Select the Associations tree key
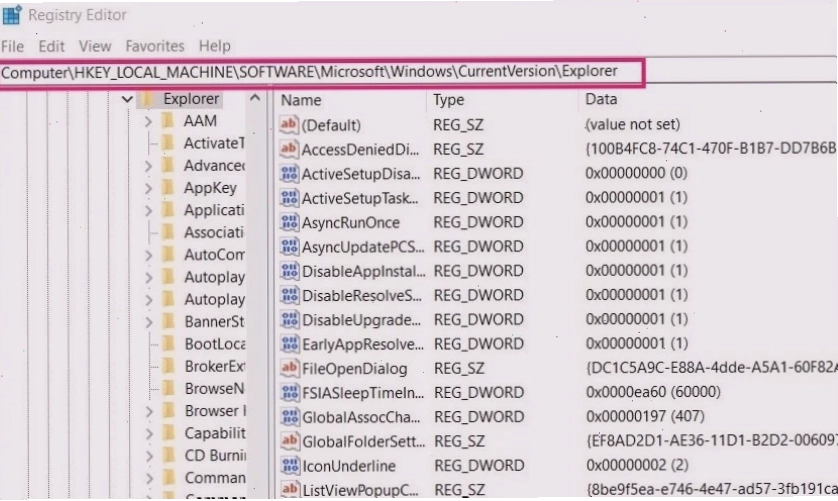Image resolution: width=838 pixels, height=501 pixels. (x=214, y=233)
